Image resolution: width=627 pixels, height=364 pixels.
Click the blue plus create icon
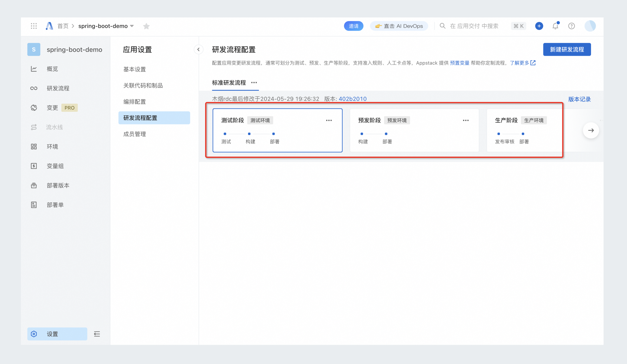point(539,26)
